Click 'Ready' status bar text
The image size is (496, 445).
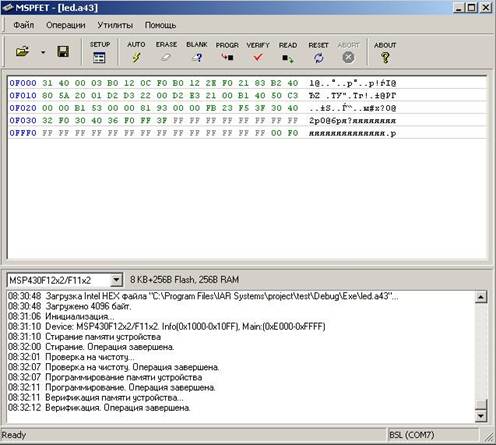coord(14,435)
